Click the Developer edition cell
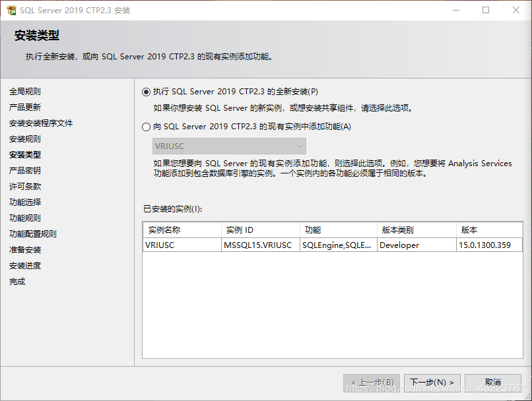This screenshot has height=401, width=532. pyautogui.click(x=416, y=245)
